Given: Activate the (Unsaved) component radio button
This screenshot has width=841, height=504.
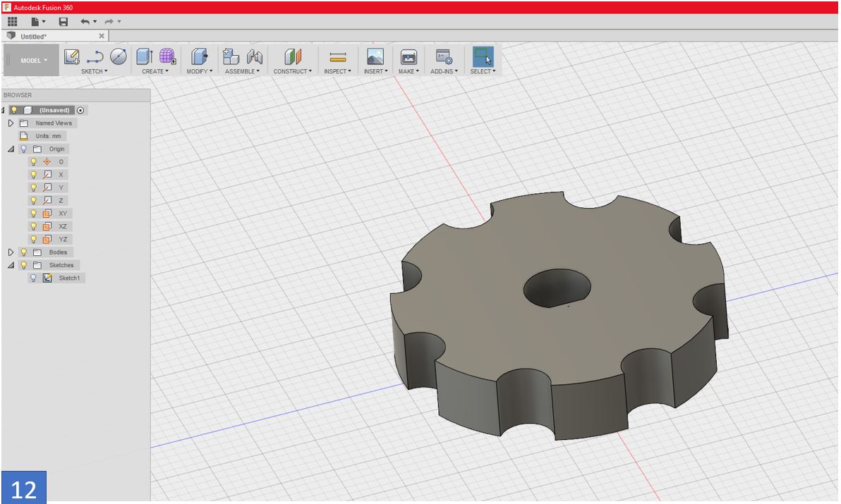Looking at the screenshot, I should 80,111.
